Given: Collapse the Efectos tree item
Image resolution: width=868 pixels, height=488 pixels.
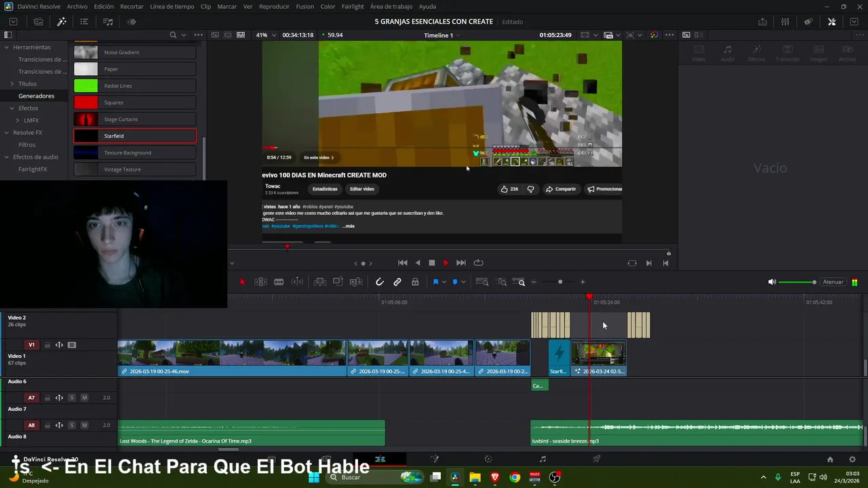Looking at the screenshot, I should tap(12, 108).
